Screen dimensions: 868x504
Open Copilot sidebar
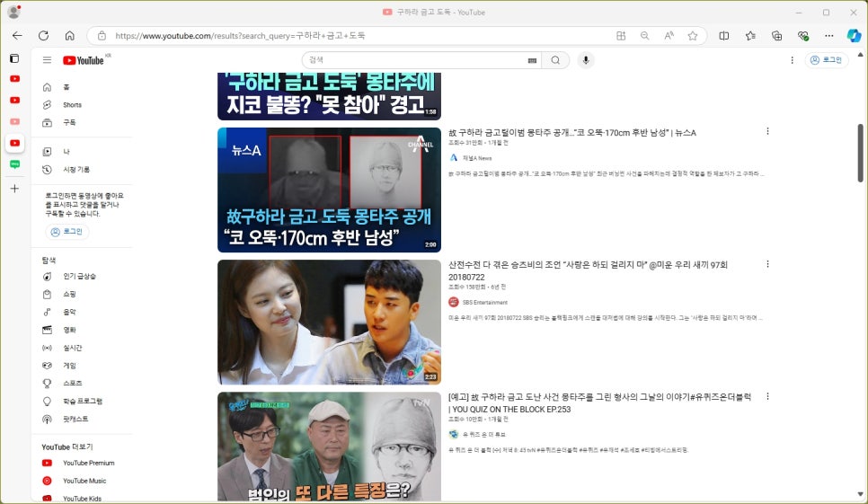click(x=854, y=35)
